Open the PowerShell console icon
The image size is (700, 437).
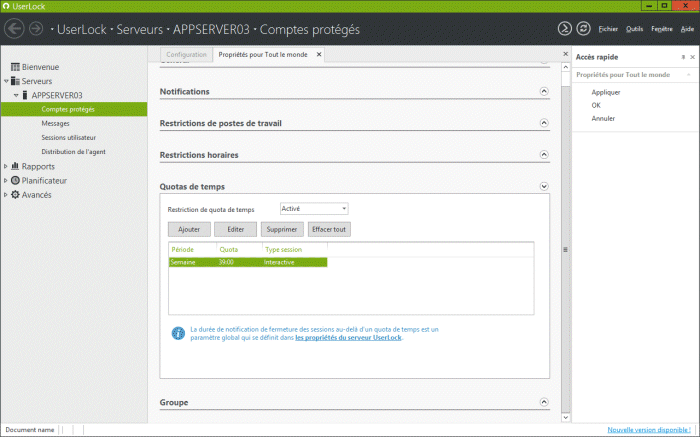[565, 29]
